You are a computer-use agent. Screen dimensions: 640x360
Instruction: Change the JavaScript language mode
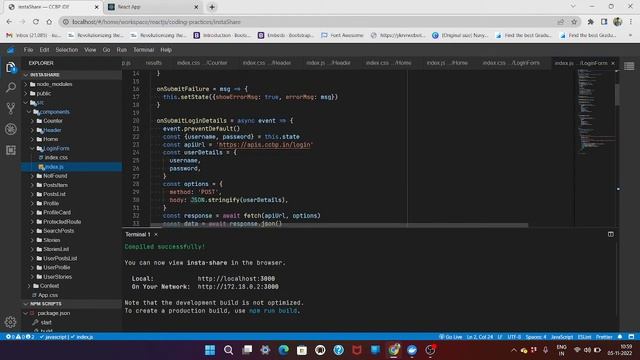tap(562, 337)
